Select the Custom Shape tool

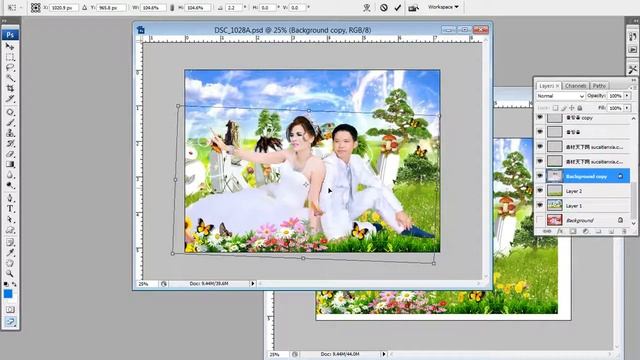point(10,230)
